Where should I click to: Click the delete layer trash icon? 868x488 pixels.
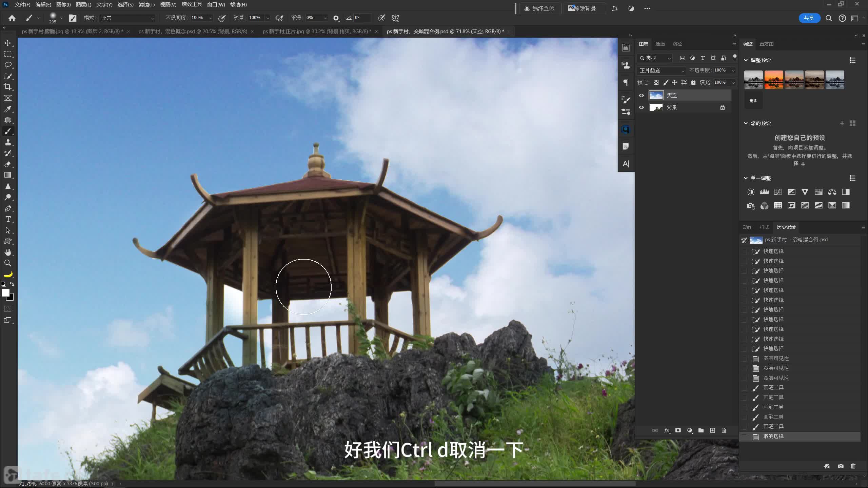(724, 430)
